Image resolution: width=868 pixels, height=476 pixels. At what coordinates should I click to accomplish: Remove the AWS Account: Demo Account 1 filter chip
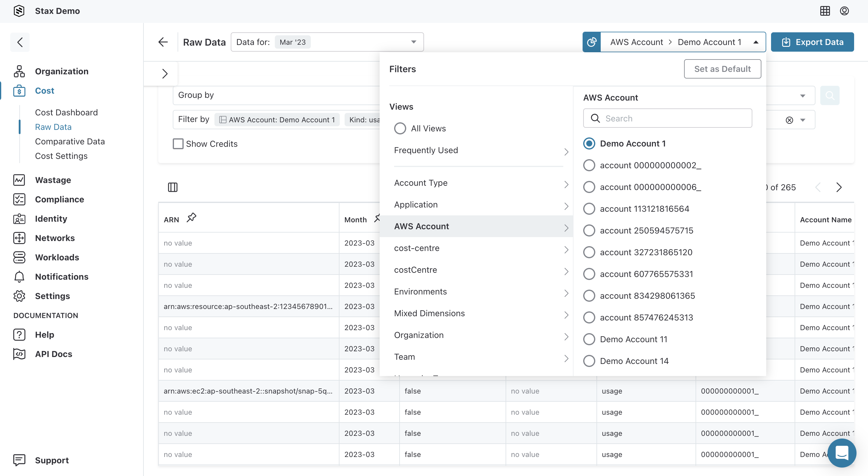tap(277, 120)
